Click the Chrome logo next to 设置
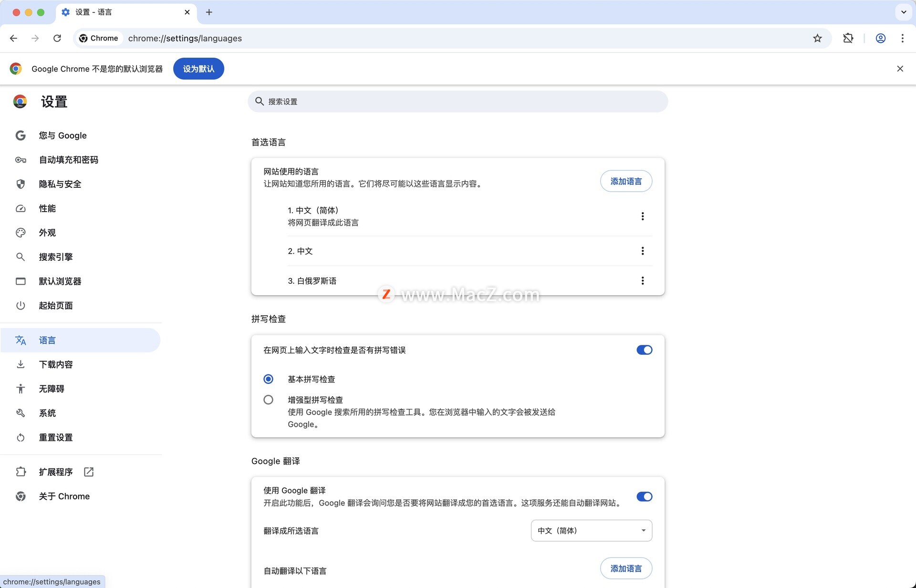 [x=20, y=102]
